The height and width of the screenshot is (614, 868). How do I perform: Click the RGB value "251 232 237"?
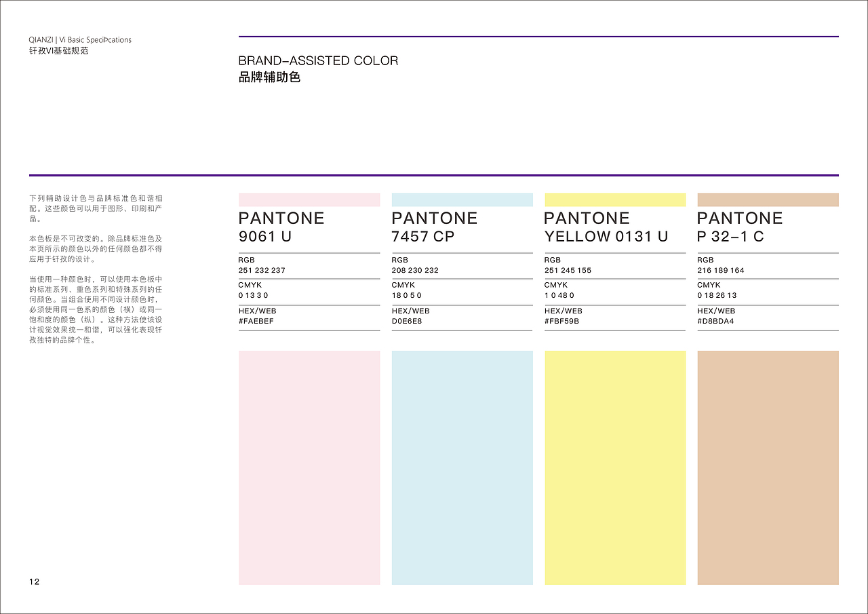click(262, 270)
